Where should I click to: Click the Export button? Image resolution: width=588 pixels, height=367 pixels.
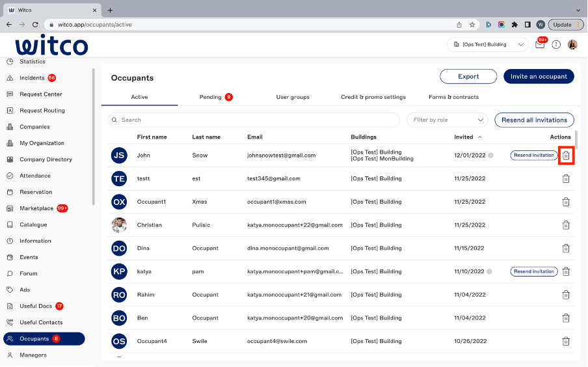[468, 77]
